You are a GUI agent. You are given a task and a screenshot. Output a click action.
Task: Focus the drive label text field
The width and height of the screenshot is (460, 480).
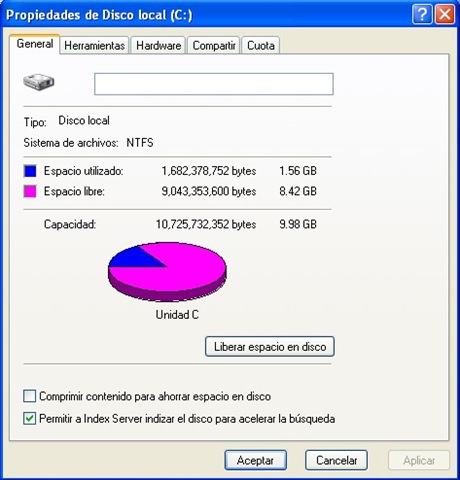[214, 84]
